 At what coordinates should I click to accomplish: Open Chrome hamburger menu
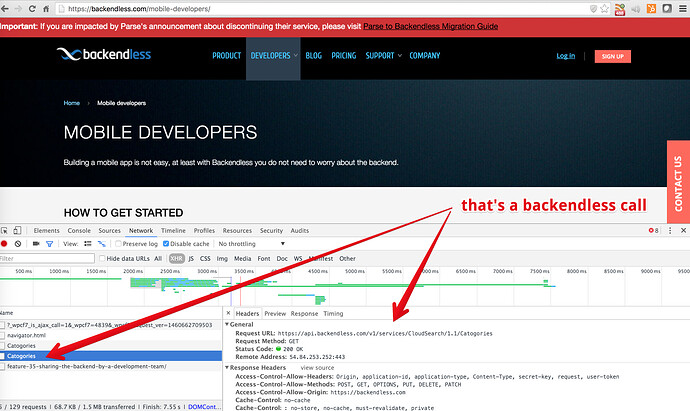[x=683, y=9]
